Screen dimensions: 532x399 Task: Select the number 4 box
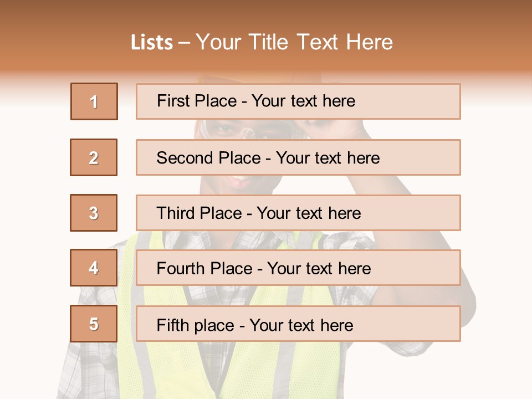[94, 268]
